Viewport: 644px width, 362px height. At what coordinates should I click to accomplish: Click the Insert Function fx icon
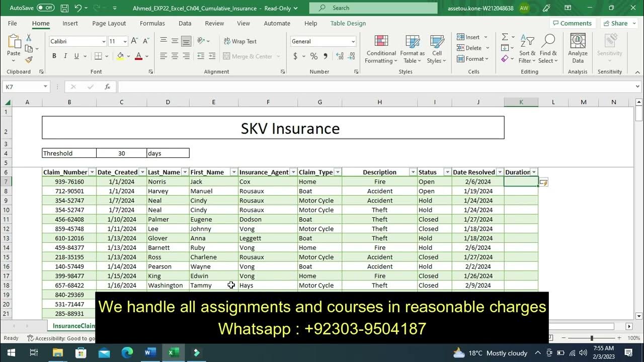click(107, 87)
